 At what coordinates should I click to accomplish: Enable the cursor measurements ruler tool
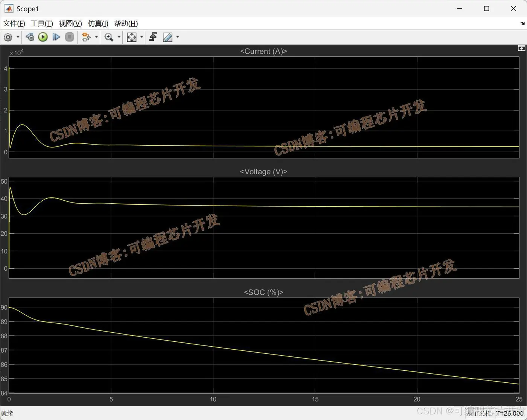click(x=168, y=37)
